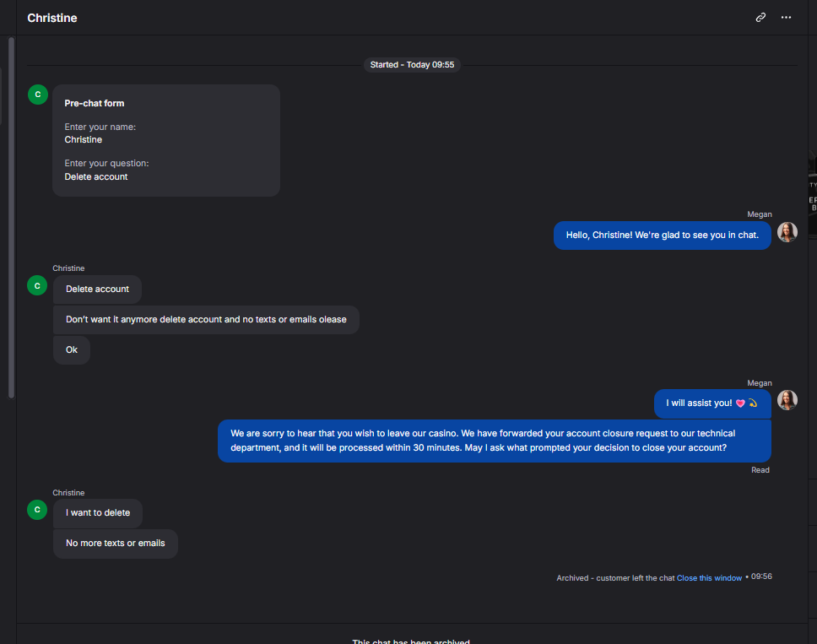
Task: Click the Delete account message bubble
Action: (x=97, y=290)
